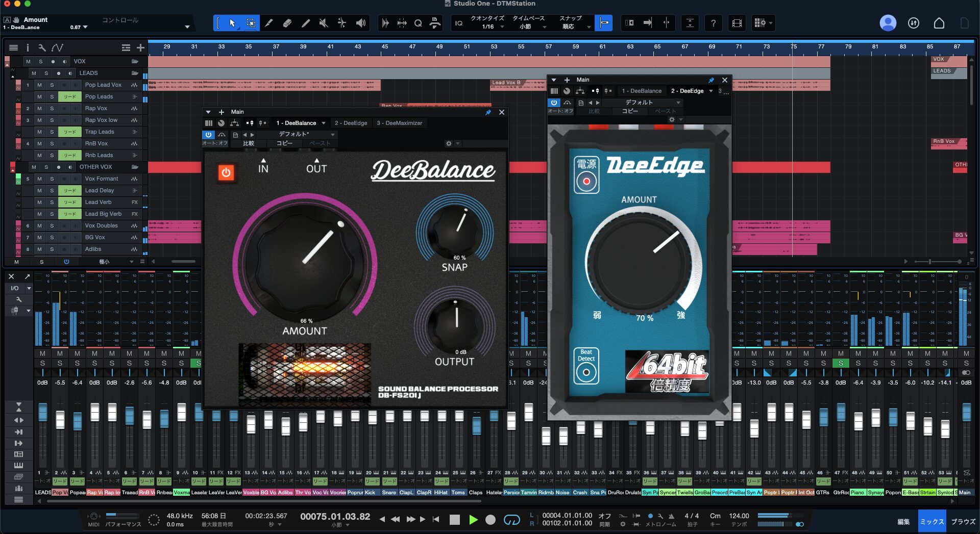The width and height of the screenshot is (980, 534).
Task: Open the video player film icon
Action: pos(737,23)
